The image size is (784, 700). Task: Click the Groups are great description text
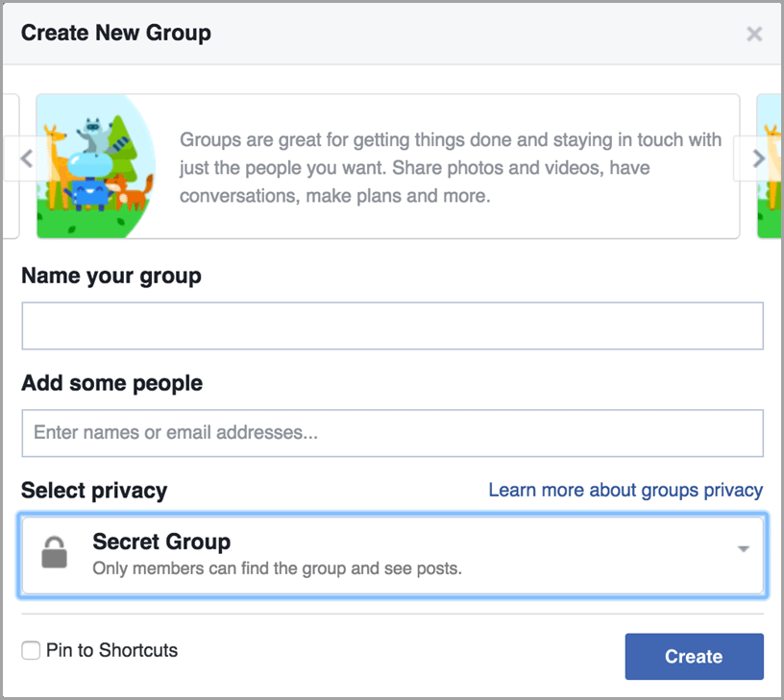coord(451,168)
